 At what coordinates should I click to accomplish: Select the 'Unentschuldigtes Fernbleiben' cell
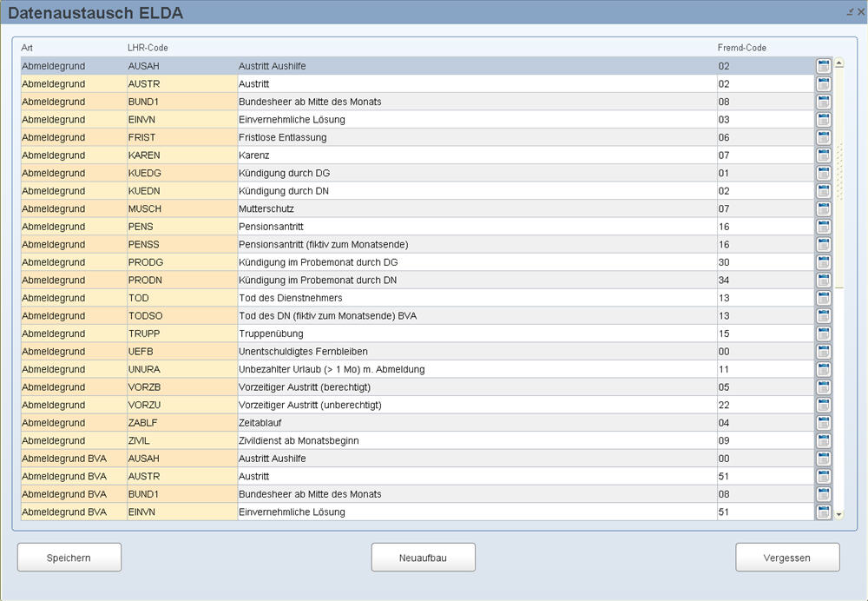(x=477, y=351)
